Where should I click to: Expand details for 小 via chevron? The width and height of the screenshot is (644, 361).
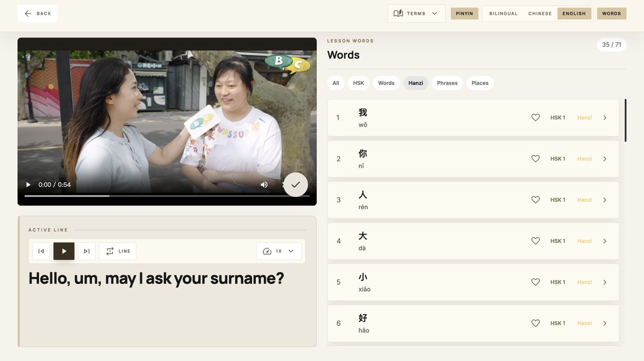[605, 282]
